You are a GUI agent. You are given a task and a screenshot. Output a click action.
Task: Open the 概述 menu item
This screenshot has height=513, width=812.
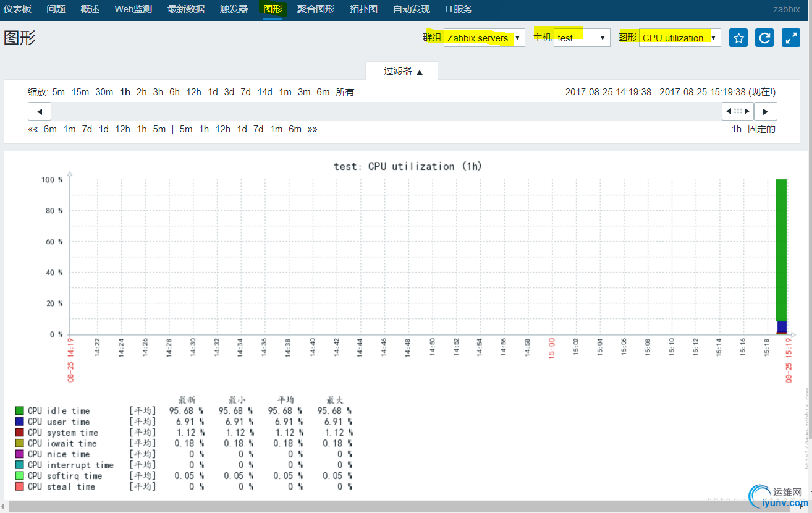(x=90, y=9)
